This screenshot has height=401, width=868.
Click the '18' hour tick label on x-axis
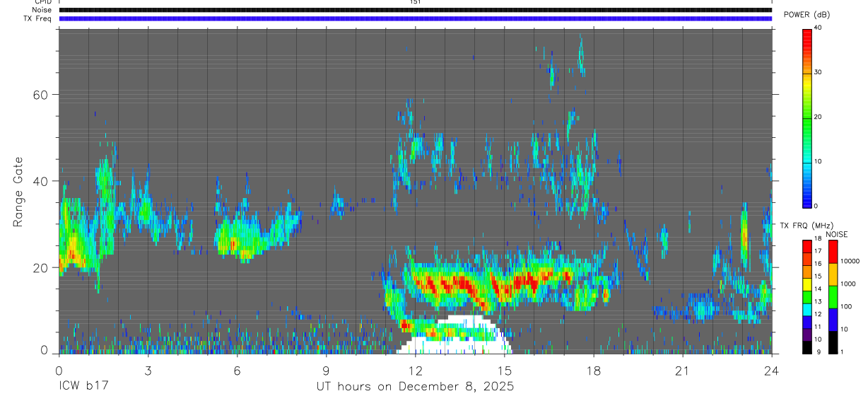(x=594, y=371)
